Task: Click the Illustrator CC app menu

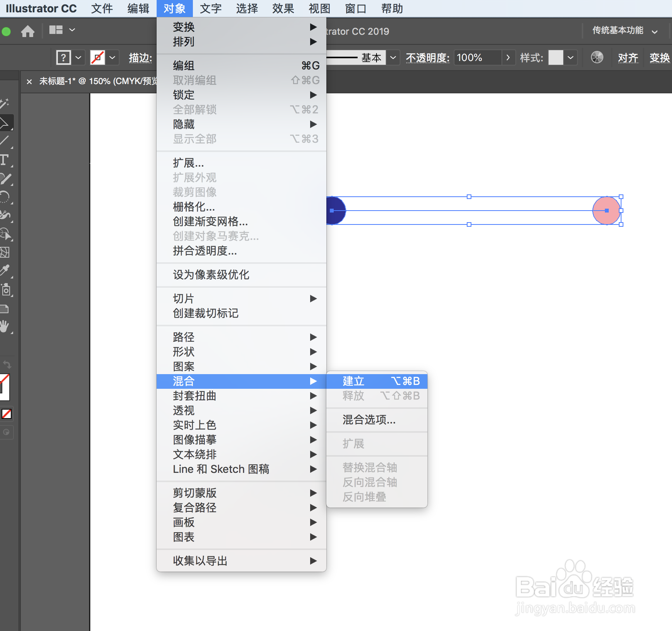Action: click(x=41, y=8)
